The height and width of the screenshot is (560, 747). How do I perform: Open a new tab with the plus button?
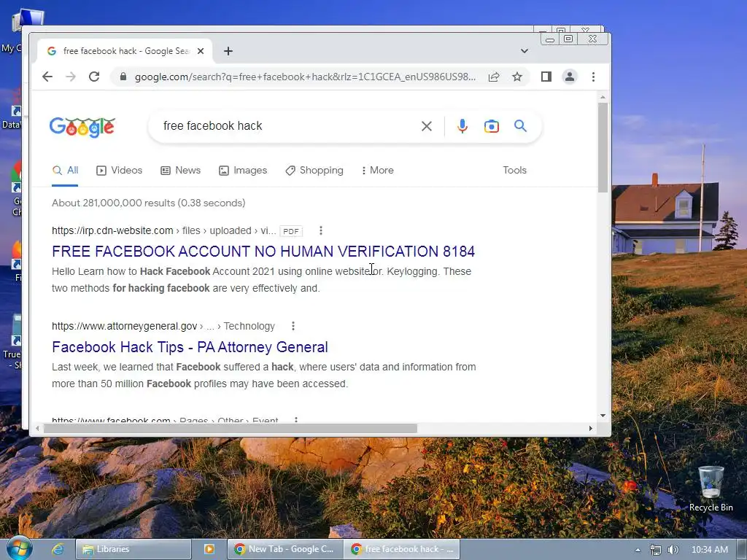point(228,51)
